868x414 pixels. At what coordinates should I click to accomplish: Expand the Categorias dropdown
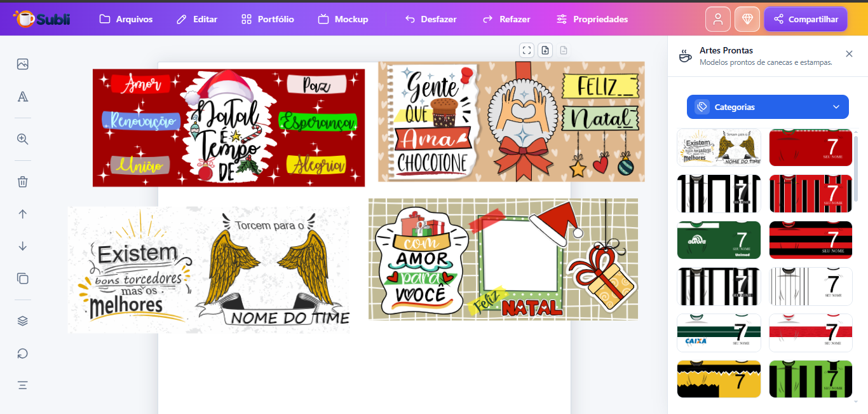tap(768, 107)
